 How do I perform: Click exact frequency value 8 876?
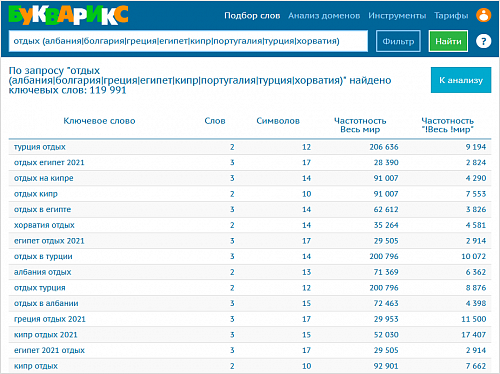pos(476,288)
